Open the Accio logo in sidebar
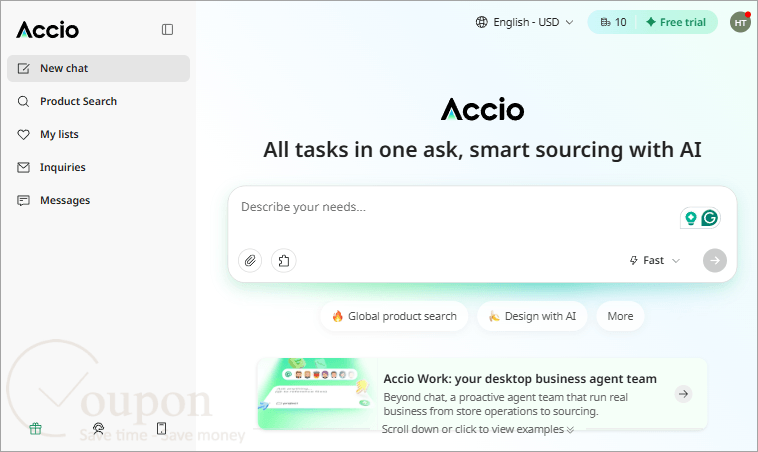 click(x=47, y=30)
